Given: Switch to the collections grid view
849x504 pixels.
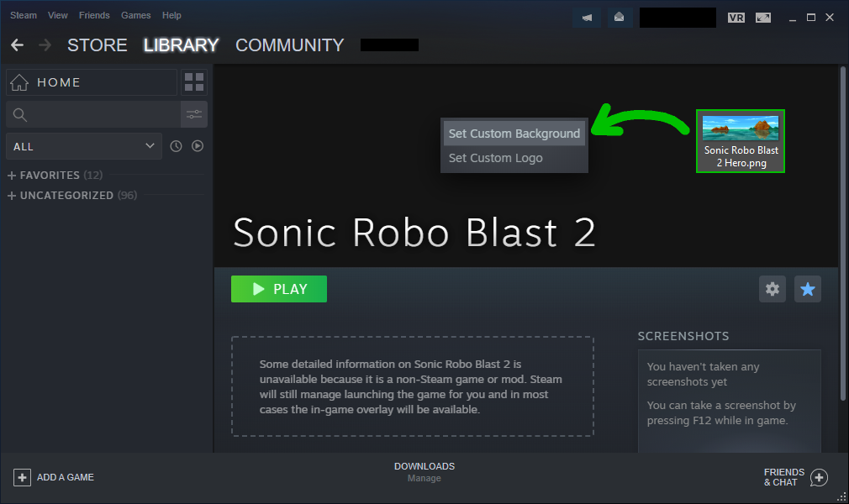Looking at the screenshot, I should pyautogui.click(x=194, y=82).
